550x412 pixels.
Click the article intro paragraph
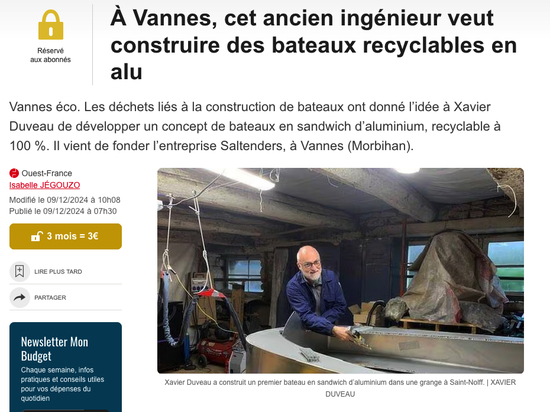coord(255,126)
